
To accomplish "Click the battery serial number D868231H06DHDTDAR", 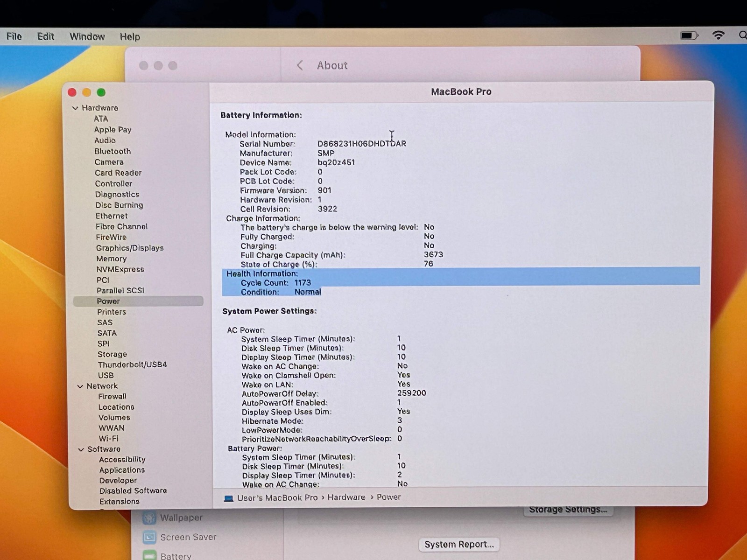I will (x=362, y=144).
